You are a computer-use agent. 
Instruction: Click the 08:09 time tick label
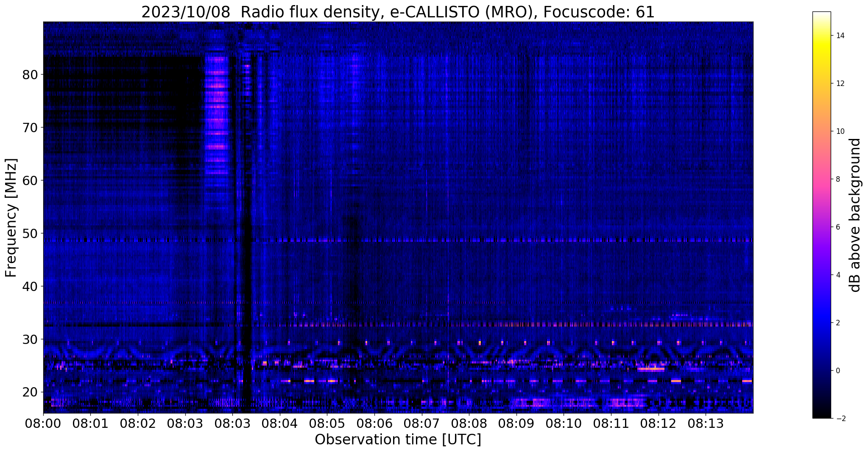click(516, 423)
